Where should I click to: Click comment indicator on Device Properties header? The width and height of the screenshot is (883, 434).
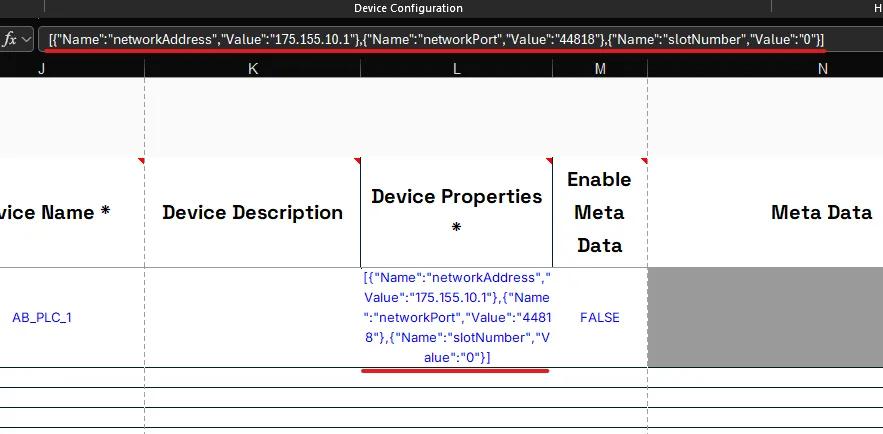coord(550,160)
